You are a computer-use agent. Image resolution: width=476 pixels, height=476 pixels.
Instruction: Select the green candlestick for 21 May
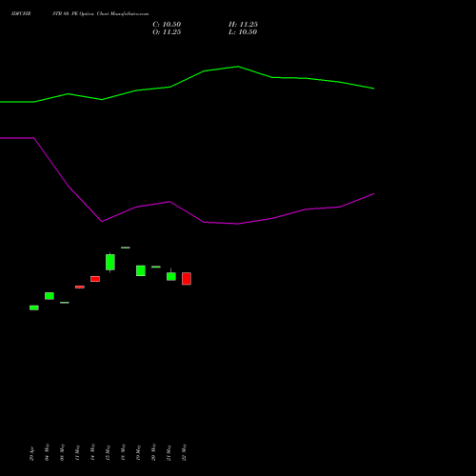pos(171,275)
